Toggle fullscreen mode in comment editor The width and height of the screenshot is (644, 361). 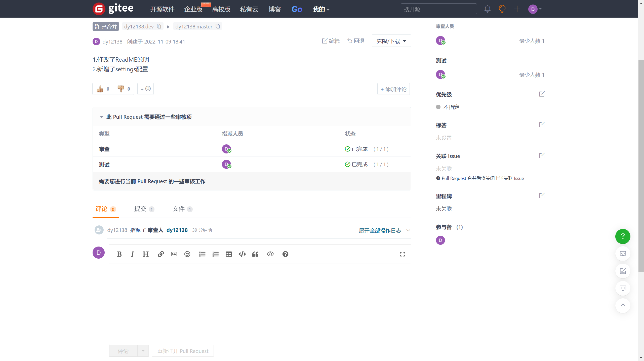pos(402,254)
